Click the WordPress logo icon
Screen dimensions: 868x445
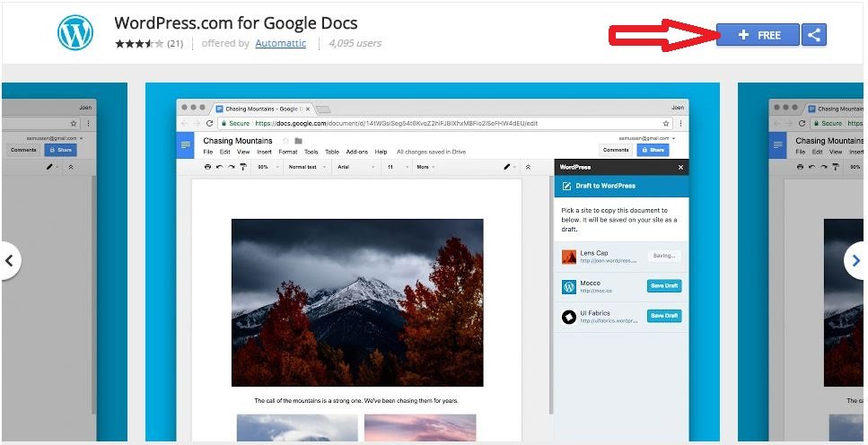click(x=75, y=33)
